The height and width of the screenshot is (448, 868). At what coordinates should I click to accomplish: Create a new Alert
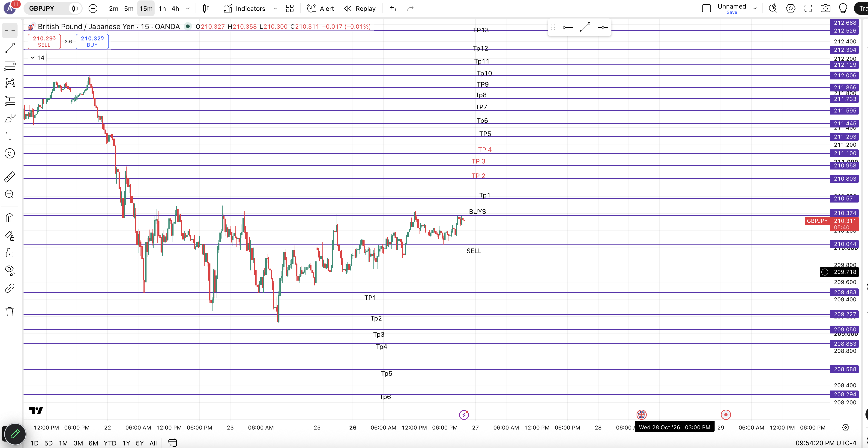click(x=320, y=9)
